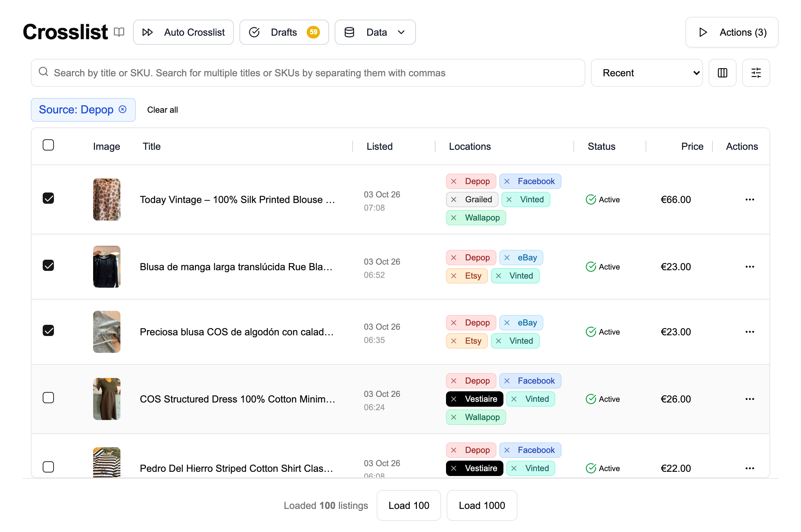
Task: Click the Status column header
Action: pyautogui.click(x=601, y=146)
